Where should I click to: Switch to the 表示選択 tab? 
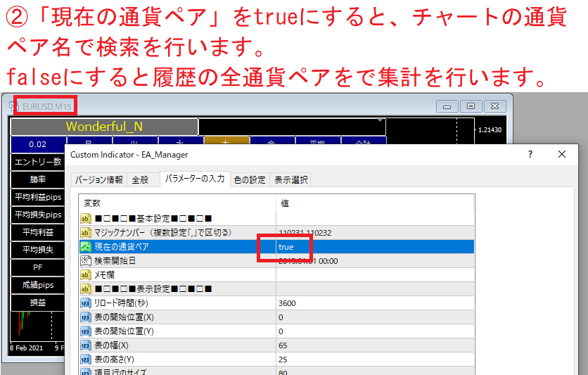point(290,180)
